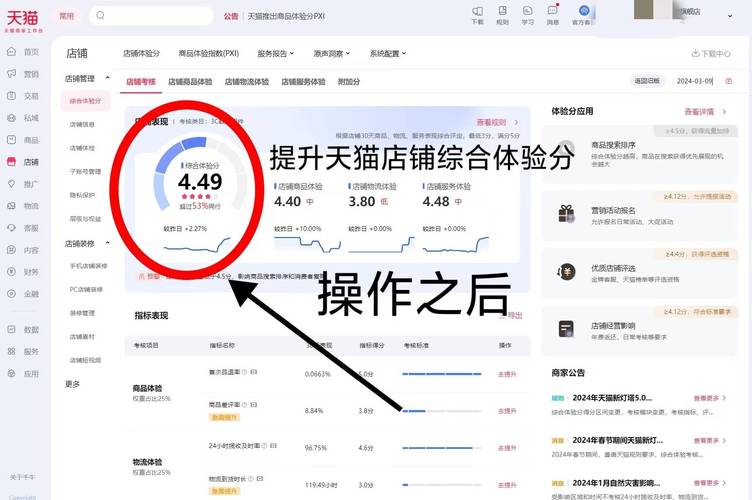Click the 交易 sidebar icon
Viewport: 752px width, 500px height.
tap(12, 95)
